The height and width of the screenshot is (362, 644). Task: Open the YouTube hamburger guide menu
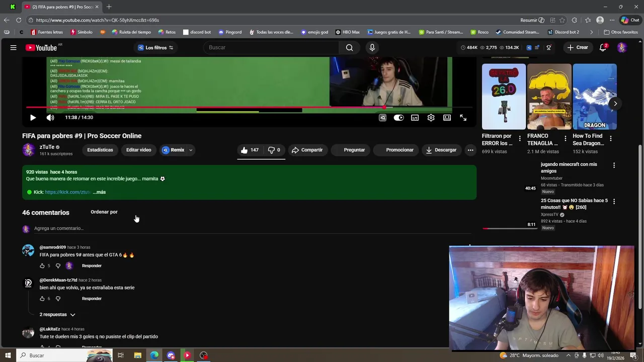(x=14, y=48)
